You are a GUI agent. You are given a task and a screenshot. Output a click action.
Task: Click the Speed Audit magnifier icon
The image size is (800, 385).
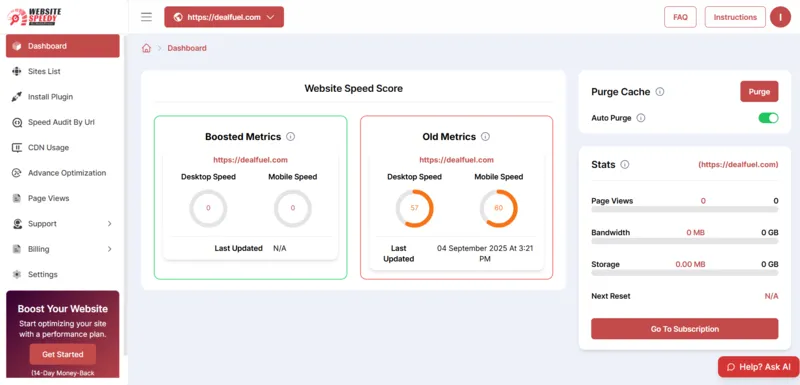pyautogui.click(x=17, y=122)
